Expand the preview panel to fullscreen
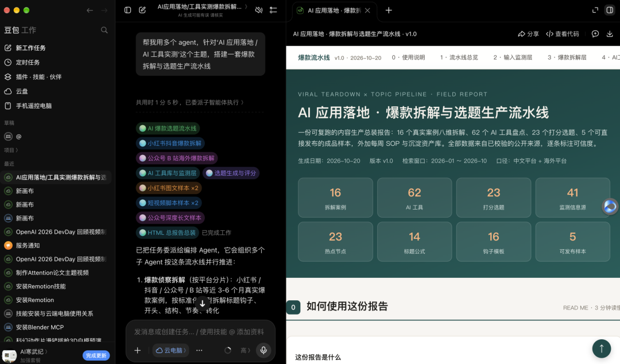Image resolution: width=620 pixels, height=364 pixels. [x=595, y=10]
